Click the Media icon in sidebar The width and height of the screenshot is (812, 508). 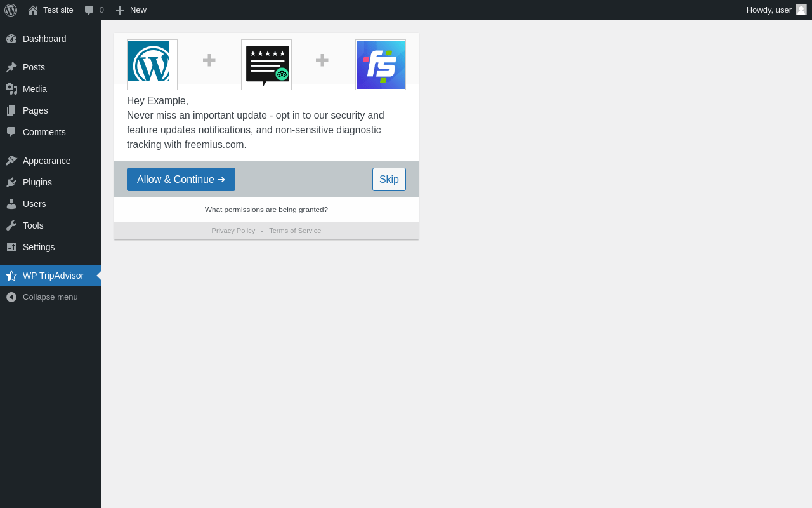(11, 89)
